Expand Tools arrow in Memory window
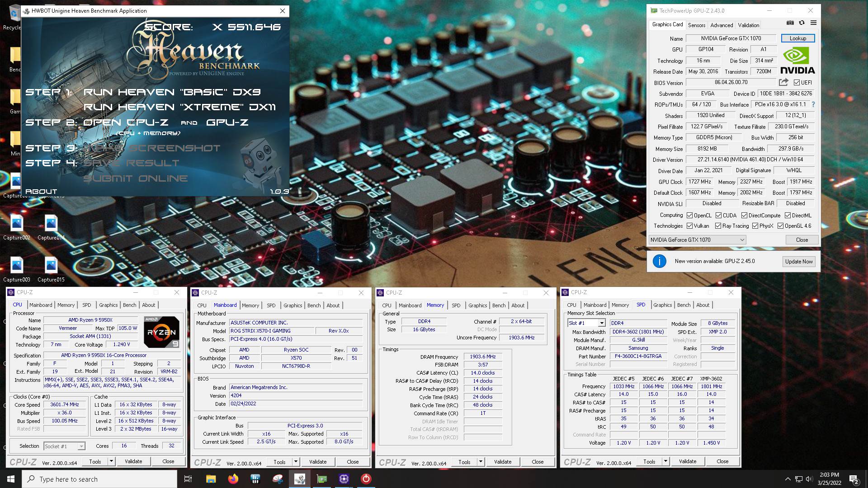The image size is (868, 488). click(481, 462)
